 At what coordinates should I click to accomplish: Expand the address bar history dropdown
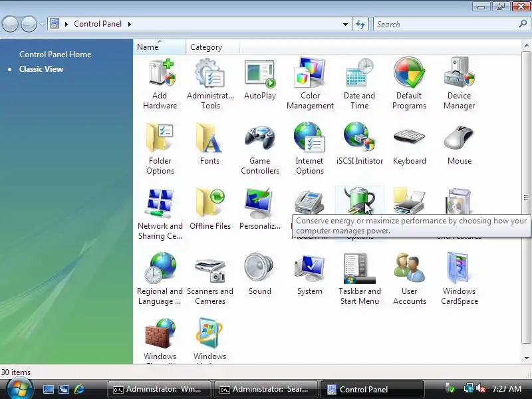pos(345,24)
